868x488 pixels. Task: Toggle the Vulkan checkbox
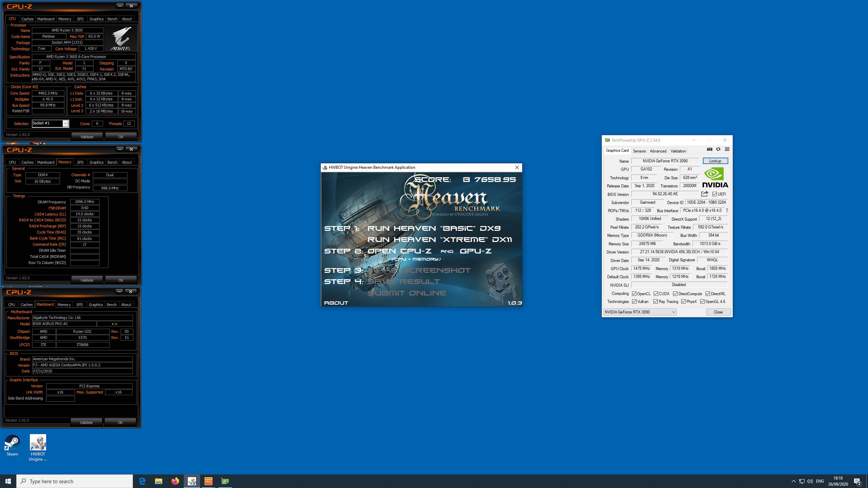point(634,302)
